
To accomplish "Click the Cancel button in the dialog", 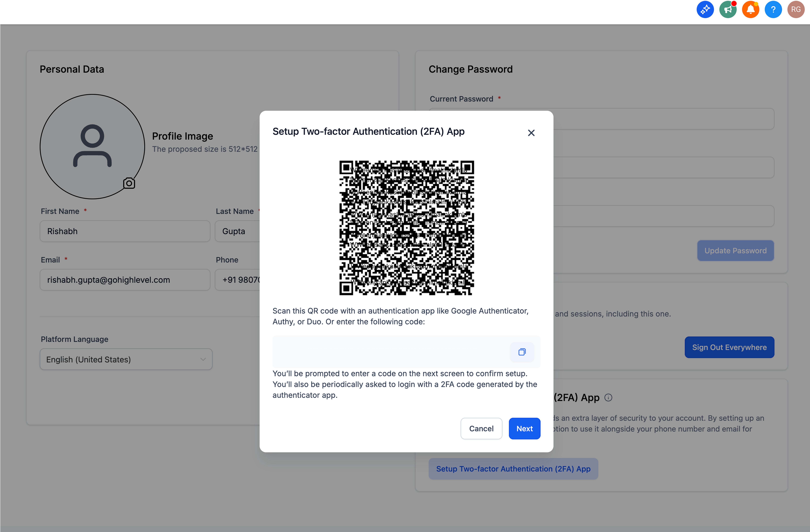I will point(481,428).
